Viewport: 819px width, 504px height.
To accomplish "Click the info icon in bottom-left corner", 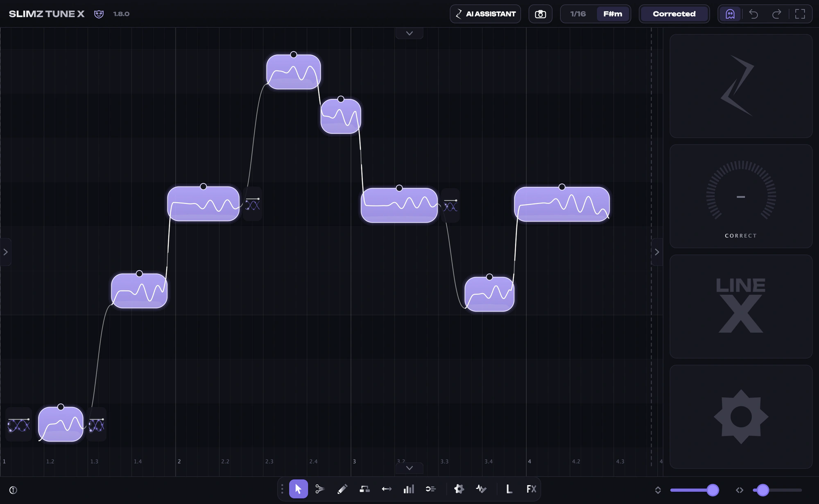I will pos(13,490).
